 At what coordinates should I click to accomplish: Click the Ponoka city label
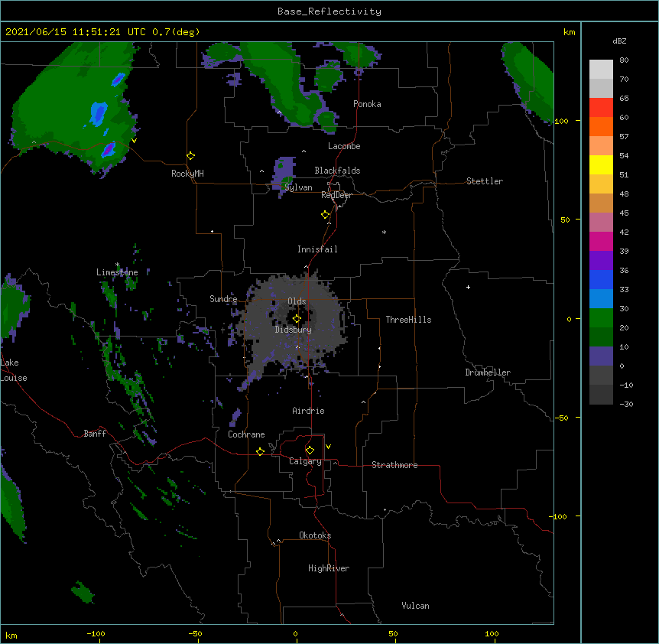click(367, 104)
